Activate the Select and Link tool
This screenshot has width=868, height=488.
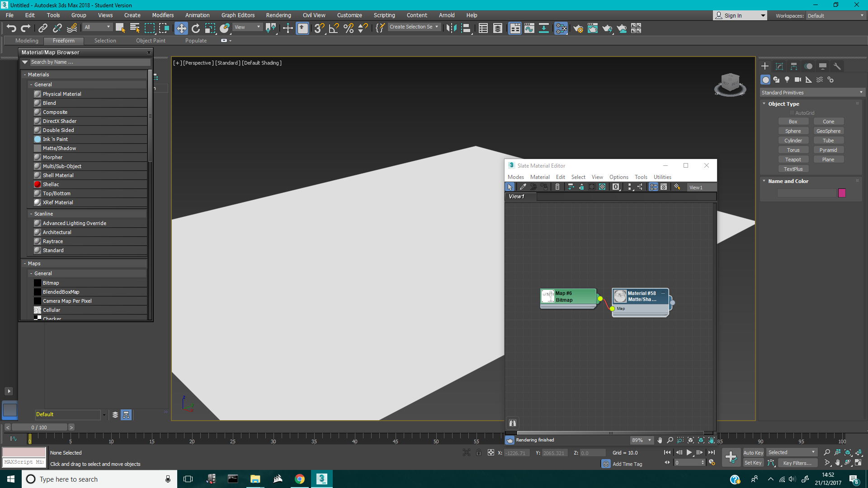[42, 28]
